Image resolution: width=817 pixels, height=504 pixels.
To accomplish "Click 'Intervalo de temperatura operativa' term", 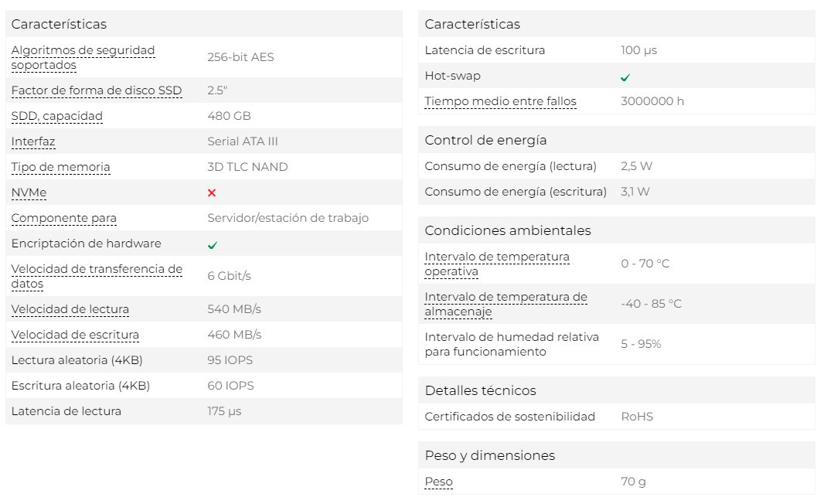I will tap(496, 264).
